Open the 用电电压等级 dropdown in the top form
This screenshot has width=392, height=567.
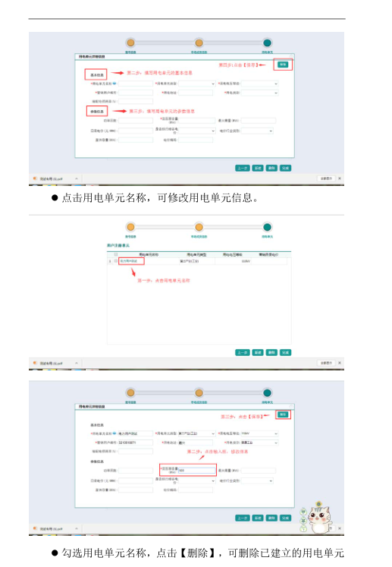(x=259, y=83)
